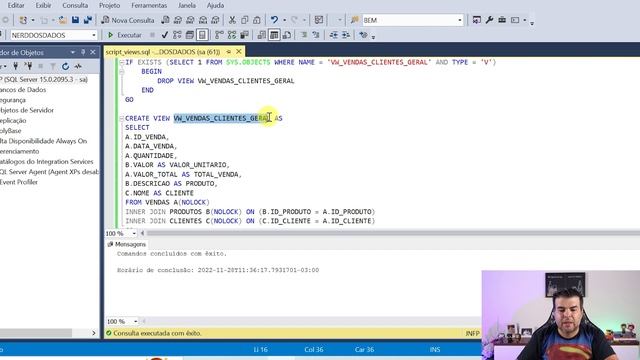Collapse the BEGIN code block

click(x=122, y=71)
